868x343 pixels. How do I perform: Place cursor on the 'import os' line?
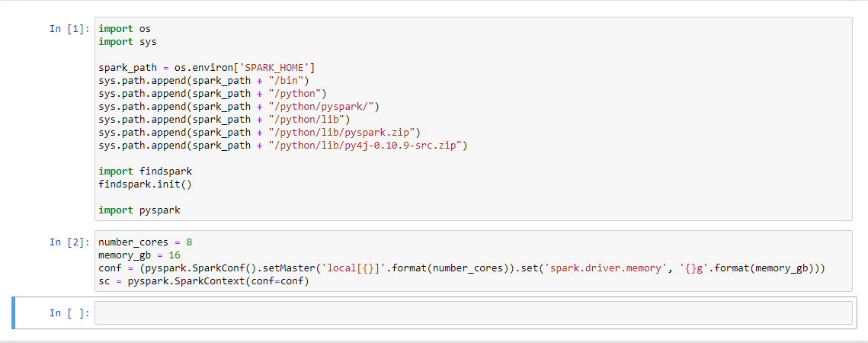pyautogui.click(x=124, y=27)
